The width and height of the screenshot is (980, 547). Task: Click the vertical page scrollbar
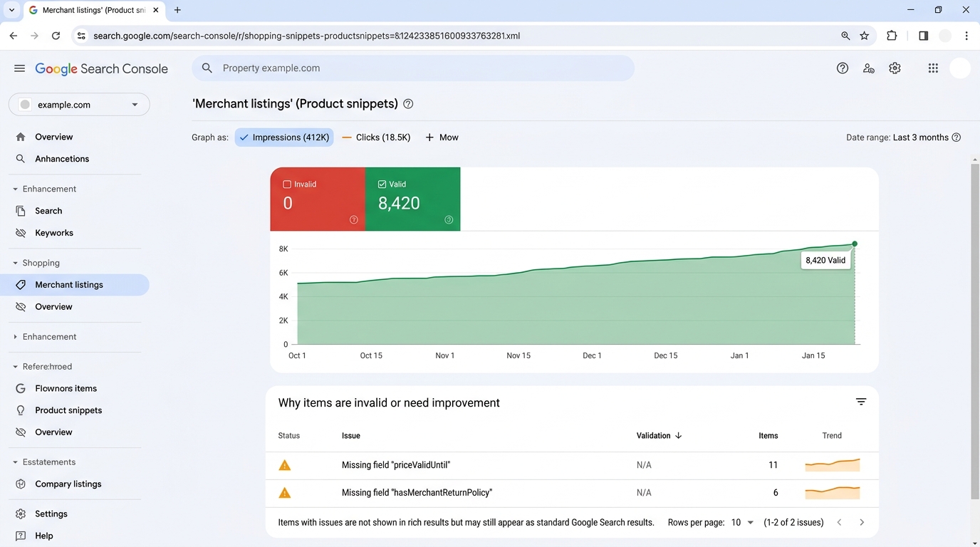975,331
